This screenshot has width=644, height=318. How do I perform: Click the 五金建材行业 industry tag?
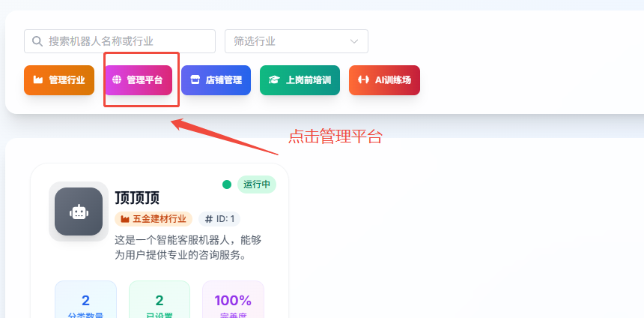[154, 219]
